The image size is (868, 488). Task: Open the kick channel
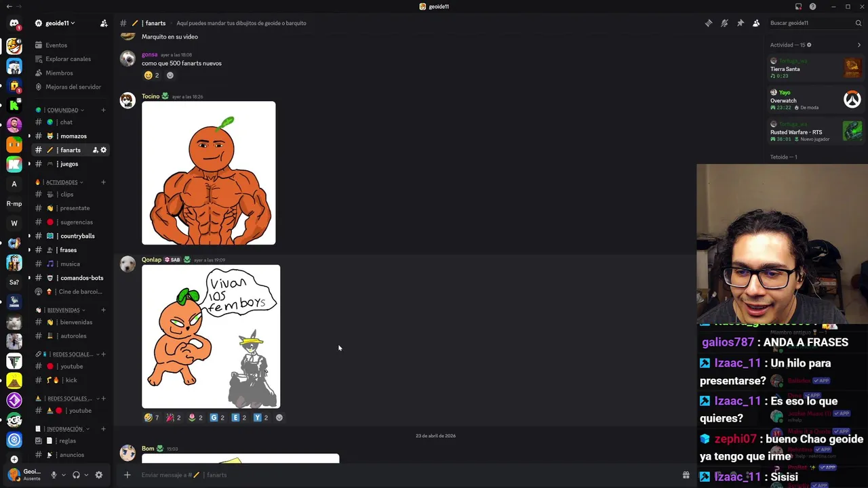pos(71,380)
